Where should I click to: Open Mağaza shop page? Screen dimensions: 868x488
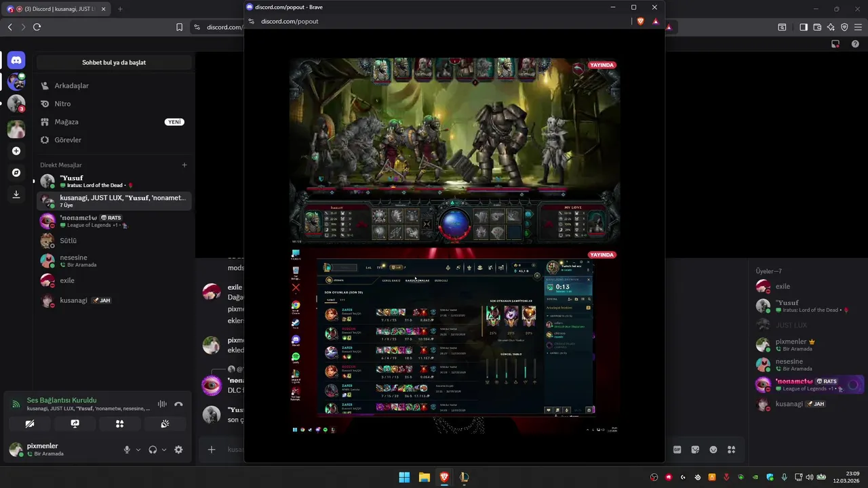point(115,122)
